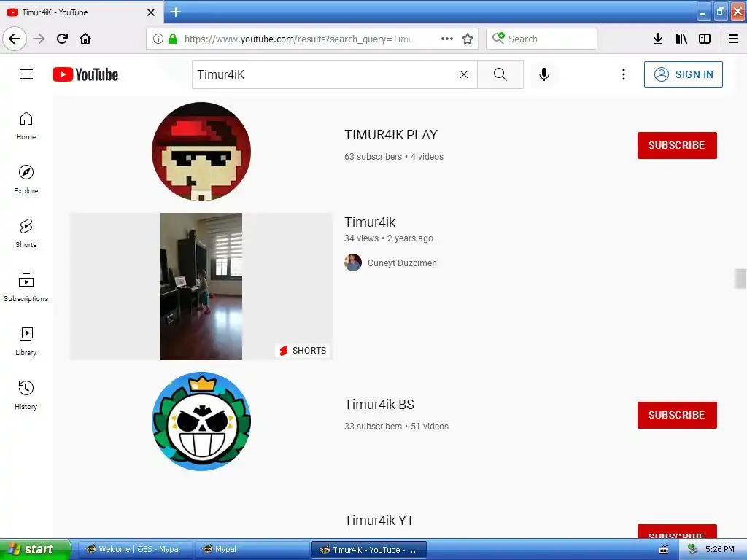Viewport: 747px width, 560px height.
Task: Show site information icon in address bar
Action: [158, 39]
